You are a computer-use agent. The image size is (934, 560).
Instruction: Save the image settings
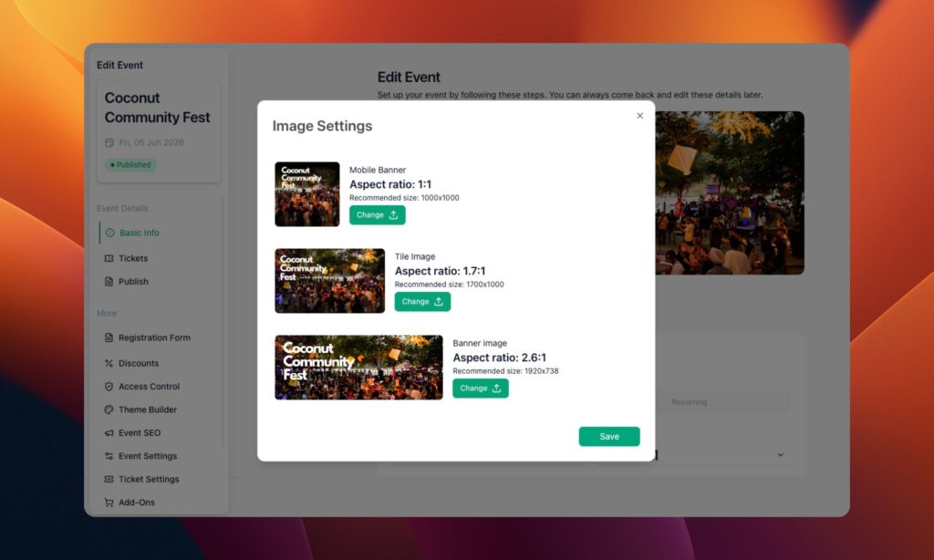(608, 437)
